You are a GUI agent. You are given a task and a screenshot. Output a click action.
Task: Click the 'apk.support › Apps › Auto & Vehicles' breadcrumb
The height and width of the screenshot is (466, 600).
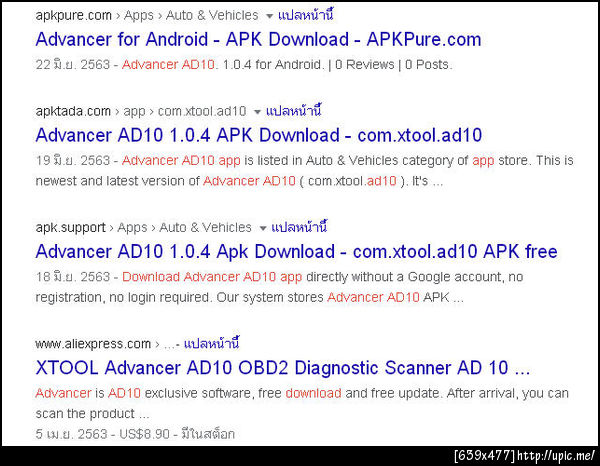[143, 228]
